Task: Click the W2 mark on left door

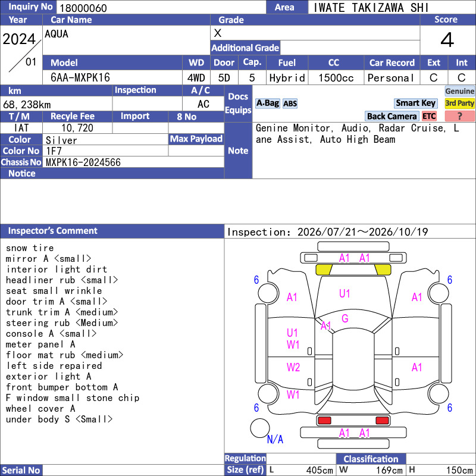Action: coord(293,367)
